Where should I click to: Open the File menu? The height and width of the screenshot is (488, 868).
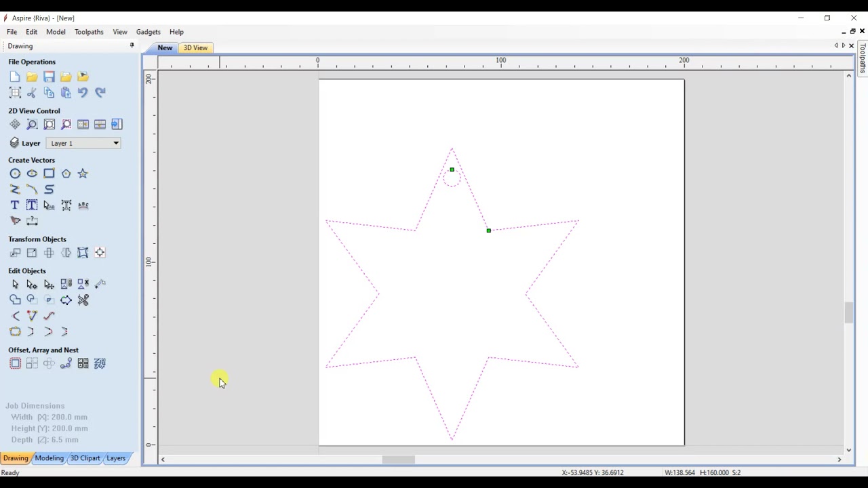[12, 32]
